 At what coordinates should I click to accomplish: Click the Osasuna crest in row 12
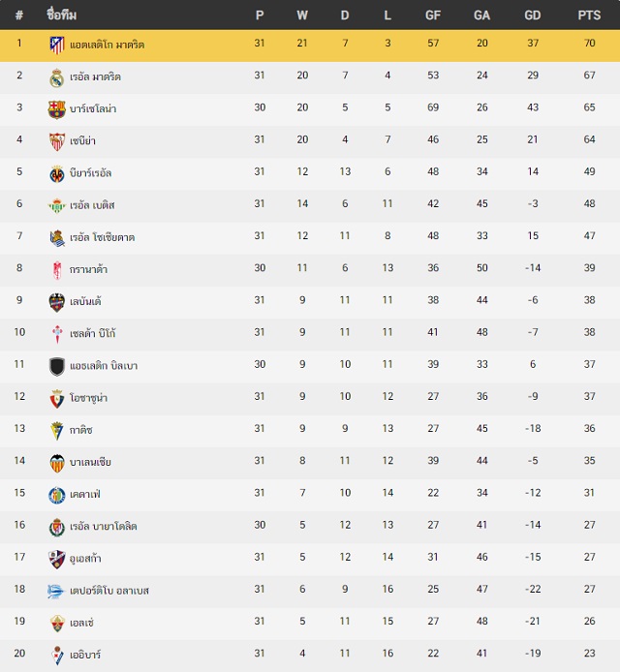(x=56, y=399)
